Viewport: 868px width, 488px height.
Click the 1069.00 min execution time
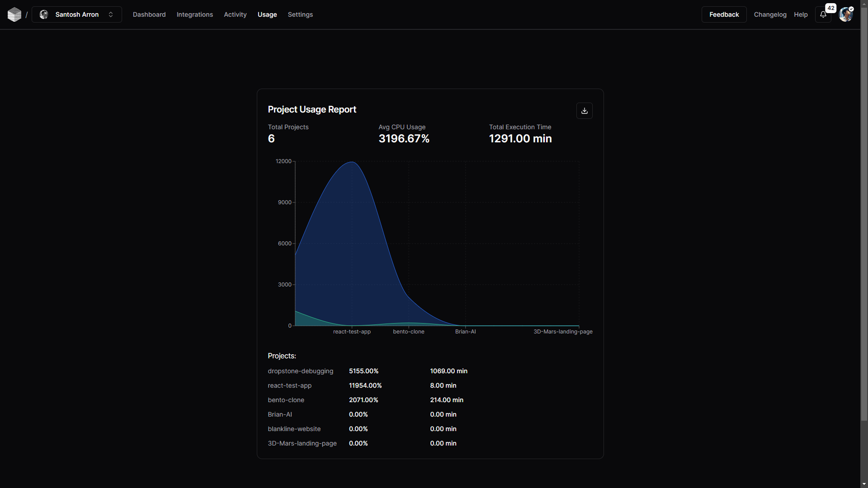point(448,371)
